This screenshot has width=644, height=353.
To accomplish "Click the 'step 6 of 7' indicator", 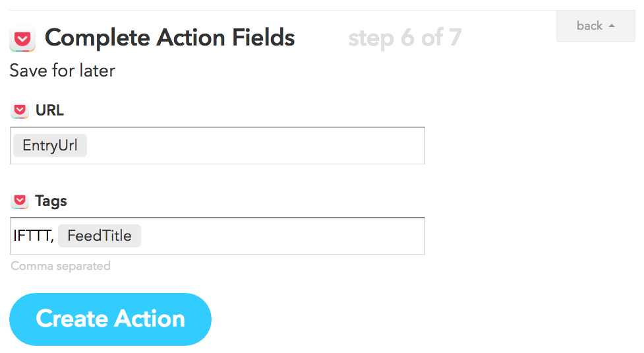I will pyautogui.click(x=405, y=38).
